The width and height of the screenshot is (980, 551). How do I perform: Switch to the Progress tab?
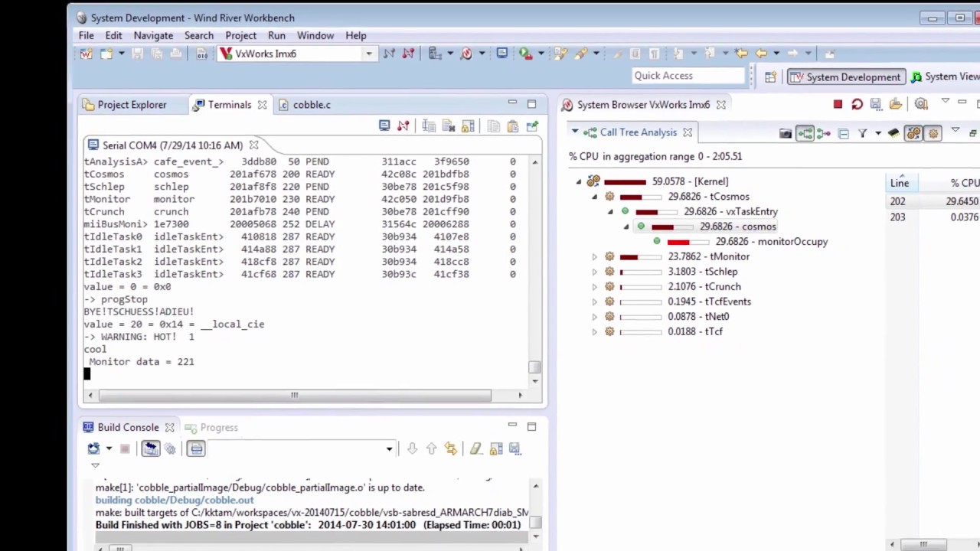211,428
